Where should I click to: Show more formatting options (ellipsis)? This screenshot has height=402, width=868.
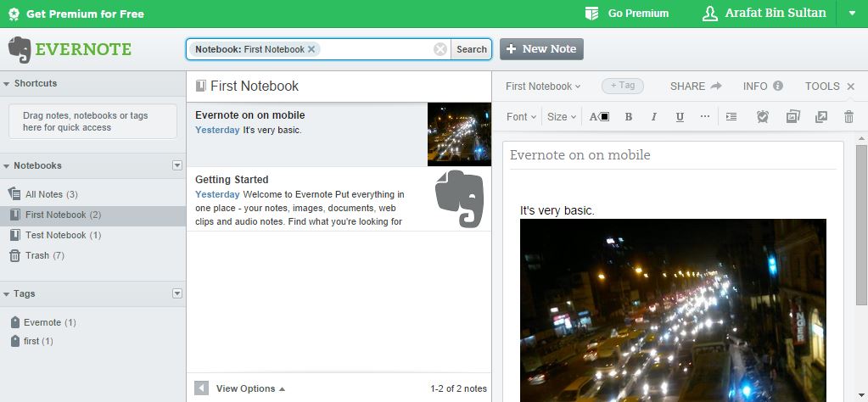(705, 117)
